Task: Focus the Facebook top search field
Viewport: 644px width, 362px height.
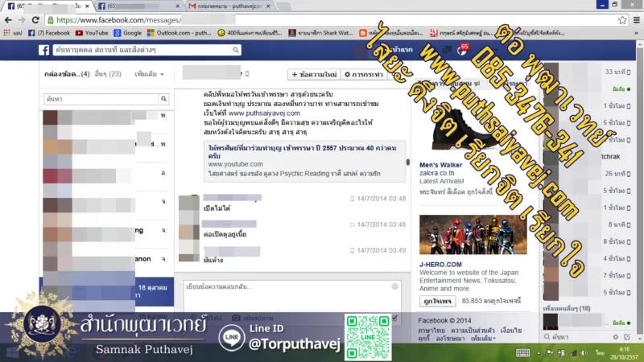Action: coord(142,50)
